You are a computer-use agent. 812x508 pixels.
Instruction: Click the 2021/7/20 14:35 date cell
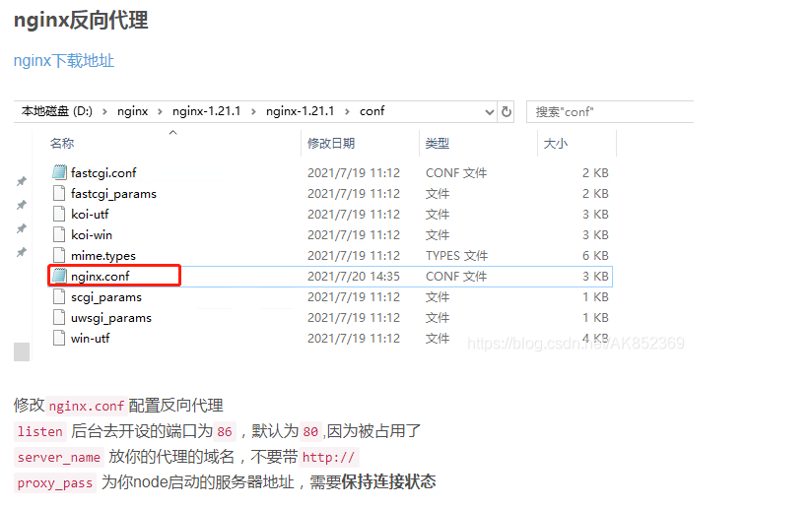tap(354, 277)
